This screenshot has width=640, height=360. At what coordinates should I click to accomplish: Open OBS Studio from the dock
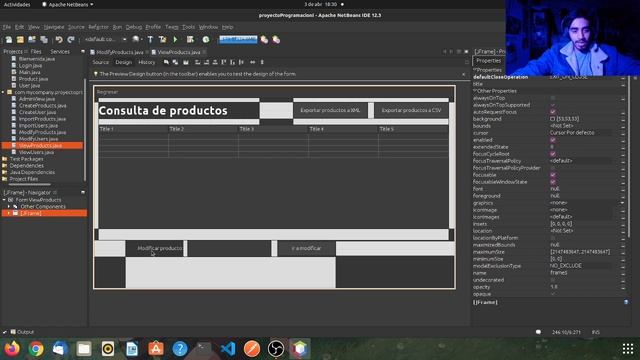276,349
